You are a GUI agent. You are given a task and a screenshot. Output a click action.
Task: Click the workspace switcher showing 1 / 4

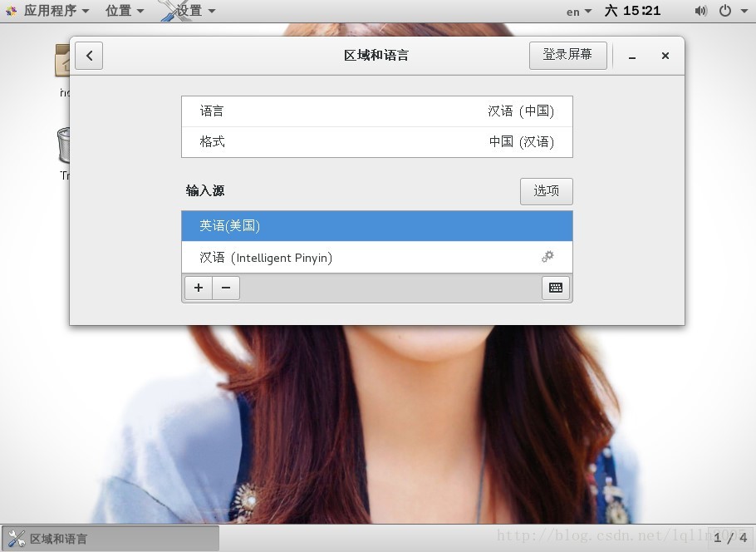click(730, 538)
